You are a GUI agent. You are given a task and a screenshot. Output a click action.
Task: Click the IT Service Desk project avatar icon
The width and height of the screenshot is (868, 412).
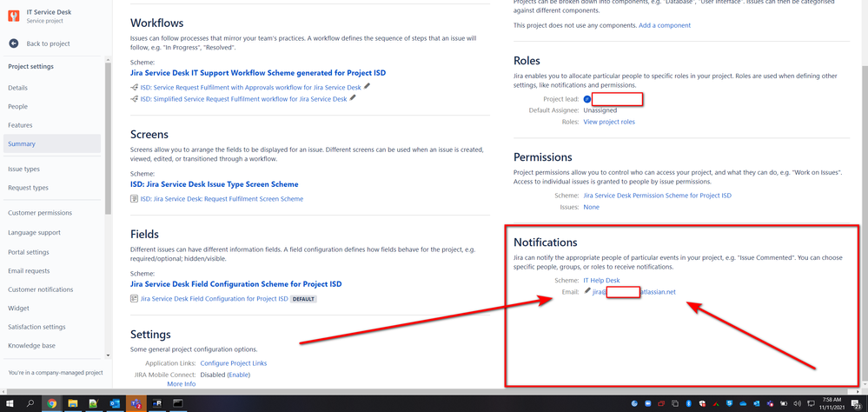pos(14,16)
